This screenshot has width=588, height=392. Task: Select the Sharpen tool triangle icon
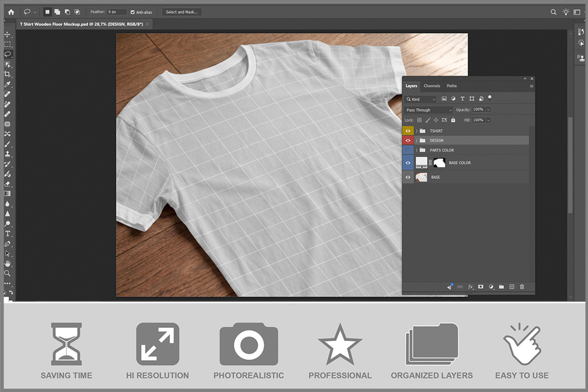coord(7,214)
